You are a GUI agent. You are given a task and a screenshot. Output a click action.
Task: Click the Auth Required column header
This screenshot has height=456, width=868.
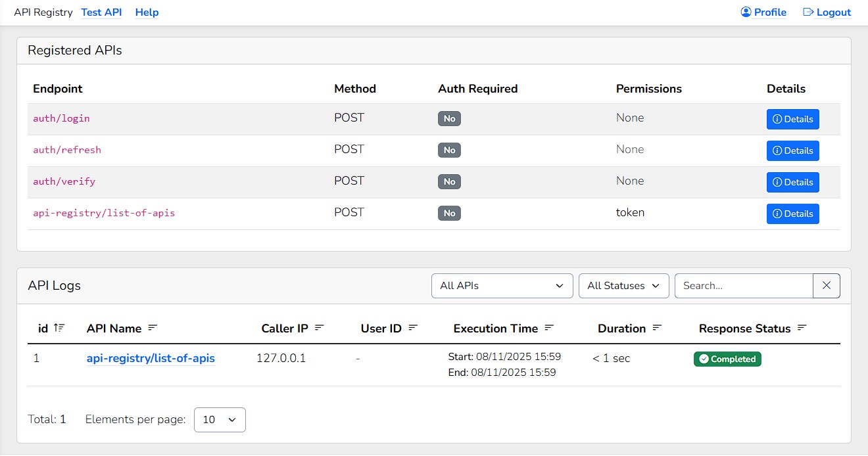click(478, 89)
